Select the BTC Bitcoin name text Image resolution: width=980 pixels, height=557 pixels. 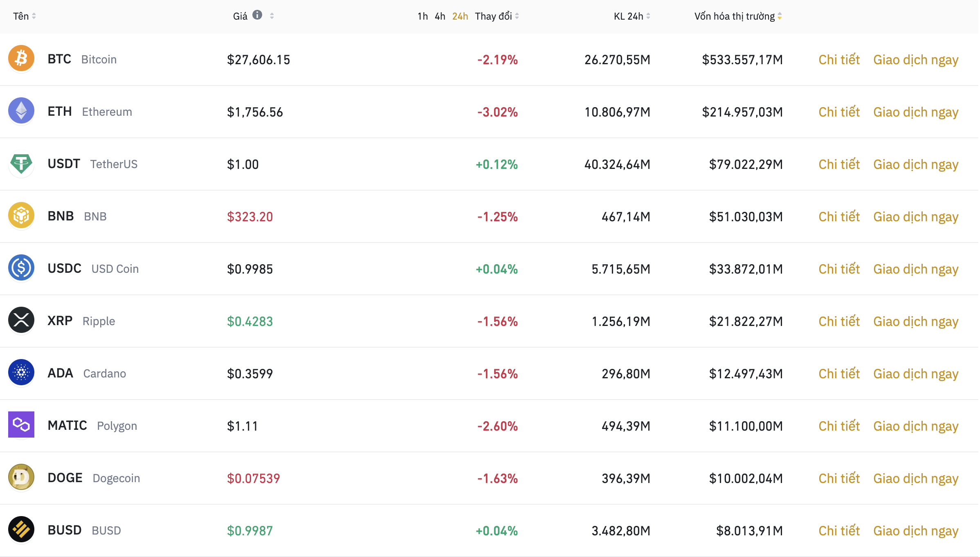[x=82, y=59]
